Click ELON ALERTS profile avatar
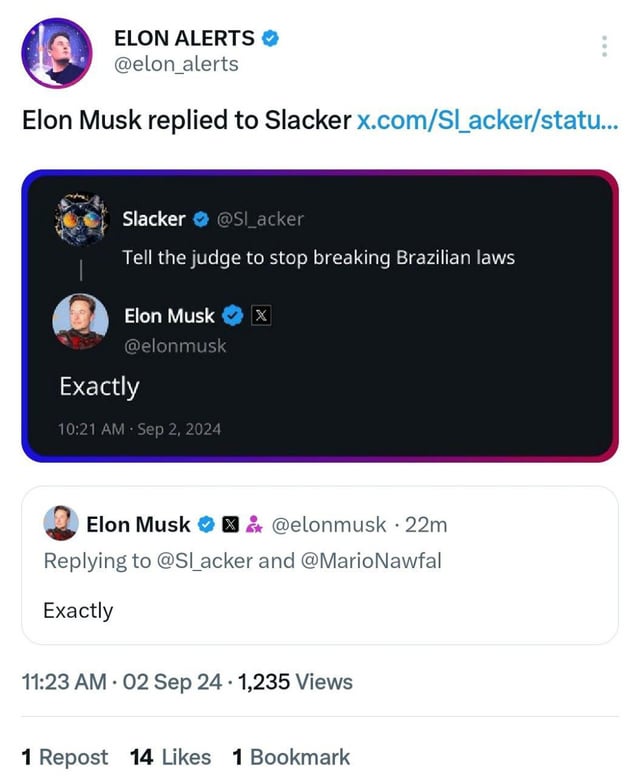Viewport: 640px width, 776px height. pyautogui.click(x=57, y=52)
